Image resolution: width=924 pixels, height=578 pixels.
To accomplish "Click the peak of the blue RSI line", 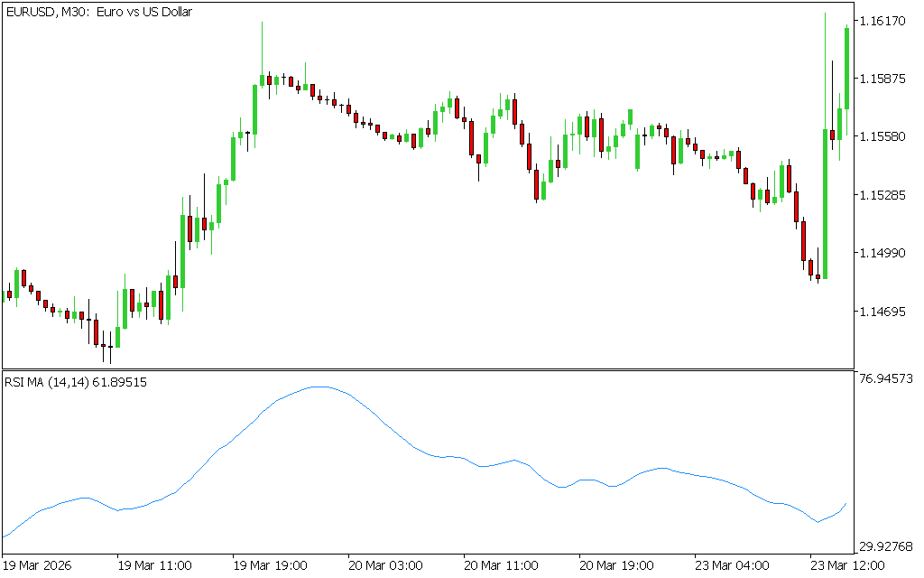I will [320, 387].
